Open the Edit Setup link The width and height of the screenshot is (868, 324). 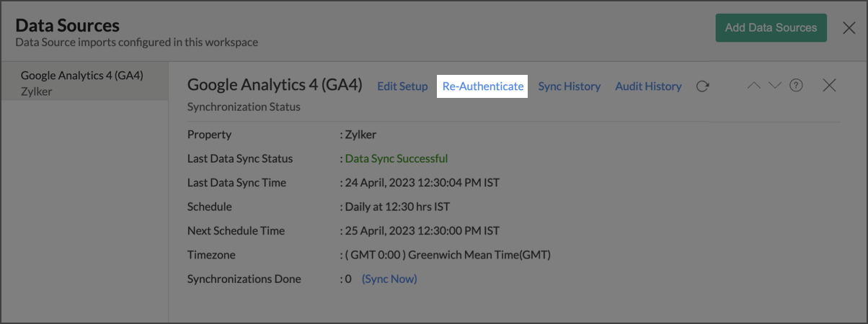pos(402,86)
